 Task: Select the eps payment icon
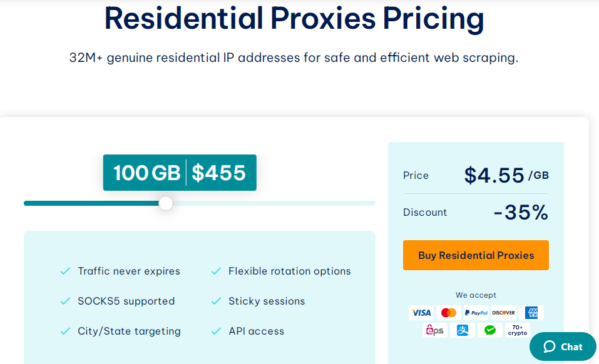(435, 330)
